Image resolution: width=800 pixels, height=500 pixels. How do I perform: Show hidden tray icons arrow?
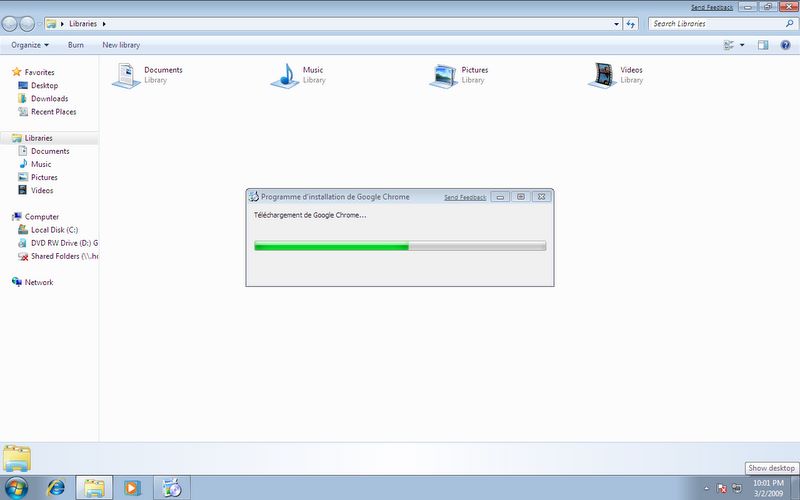point(707,488)
